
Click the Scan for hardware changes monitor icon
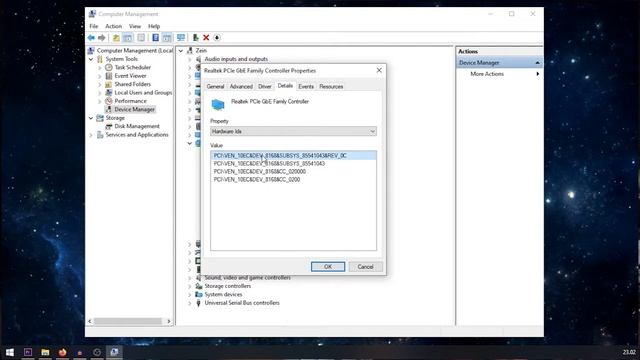point(181,38)
